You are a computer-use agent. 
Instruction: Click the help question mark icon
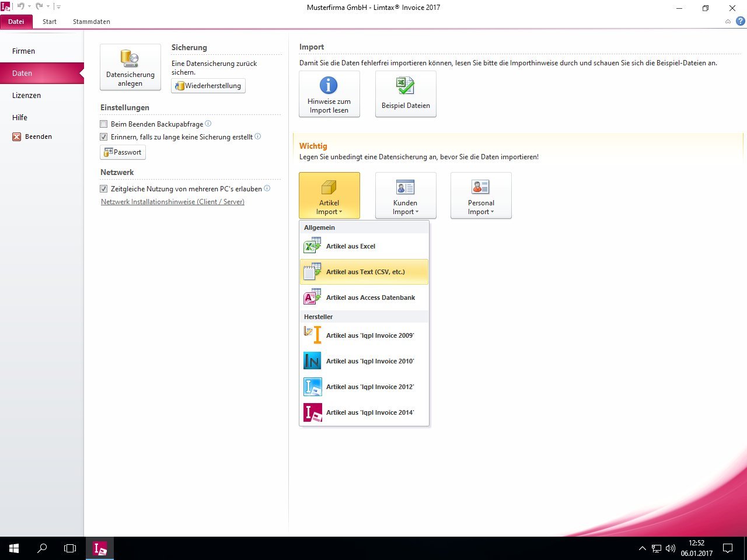click(740, 22)
